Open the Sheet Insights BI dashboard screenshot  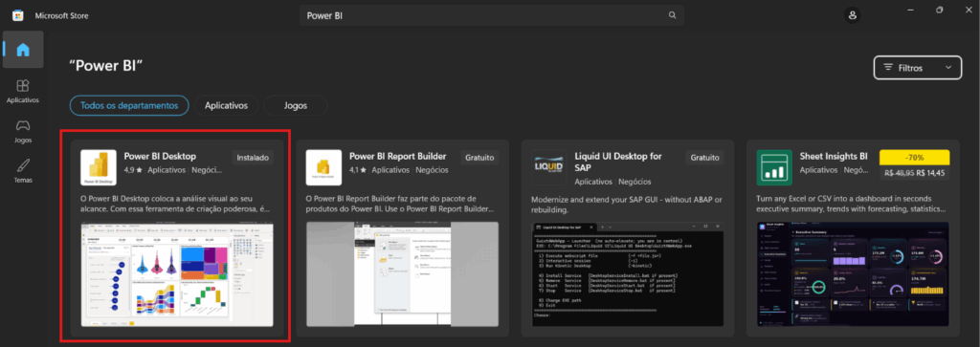tap(853, 274)
